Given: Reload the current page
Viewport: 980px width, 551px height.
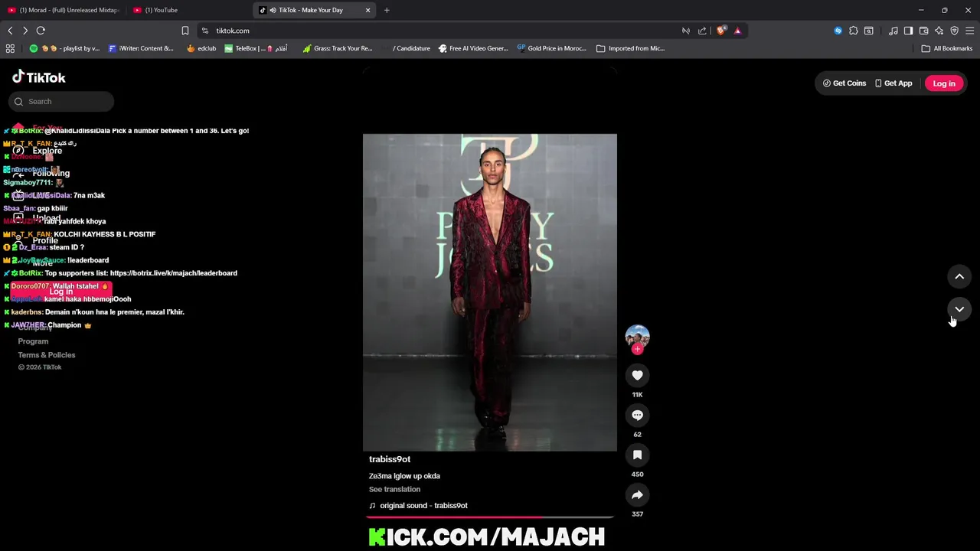Looking at the screenshot, I should 41,31.
